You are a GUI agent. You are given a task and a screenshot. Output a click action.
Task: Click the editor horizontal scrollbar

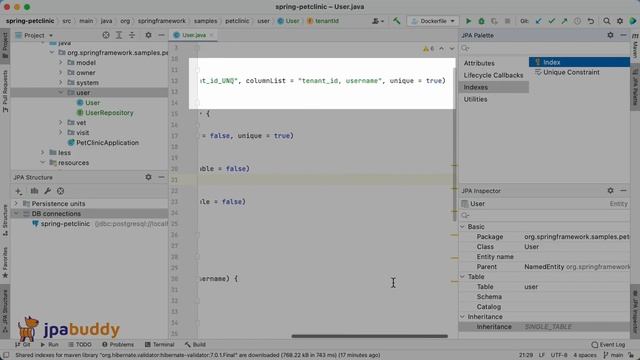click(369, 336)
